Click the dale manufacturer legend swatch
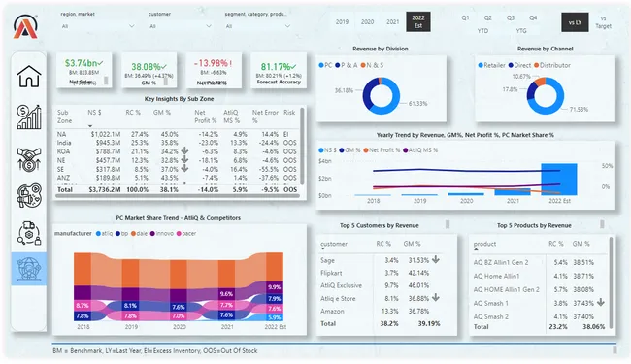Viewport: 631px width, 364px height. [x=133, y=233]
